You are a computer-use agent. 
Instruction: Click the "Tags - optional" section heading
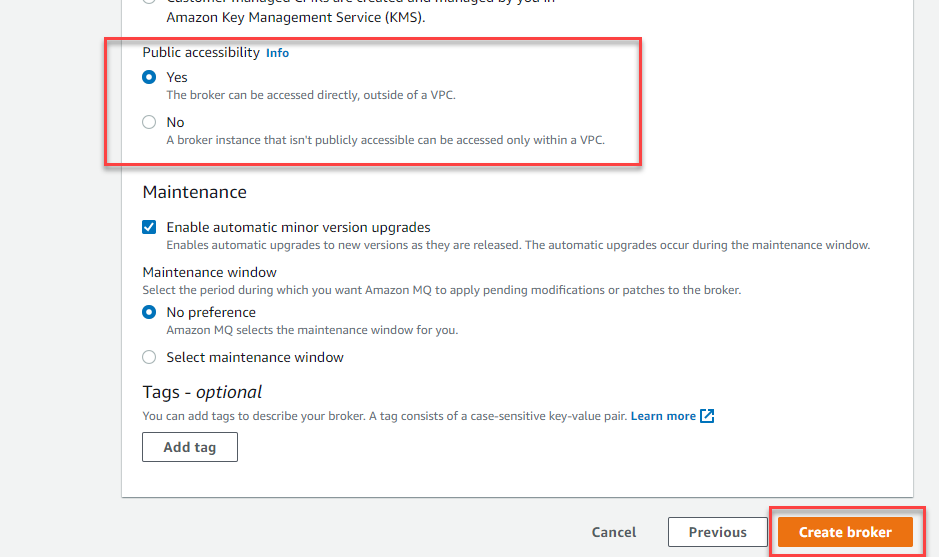click(202, 392)
